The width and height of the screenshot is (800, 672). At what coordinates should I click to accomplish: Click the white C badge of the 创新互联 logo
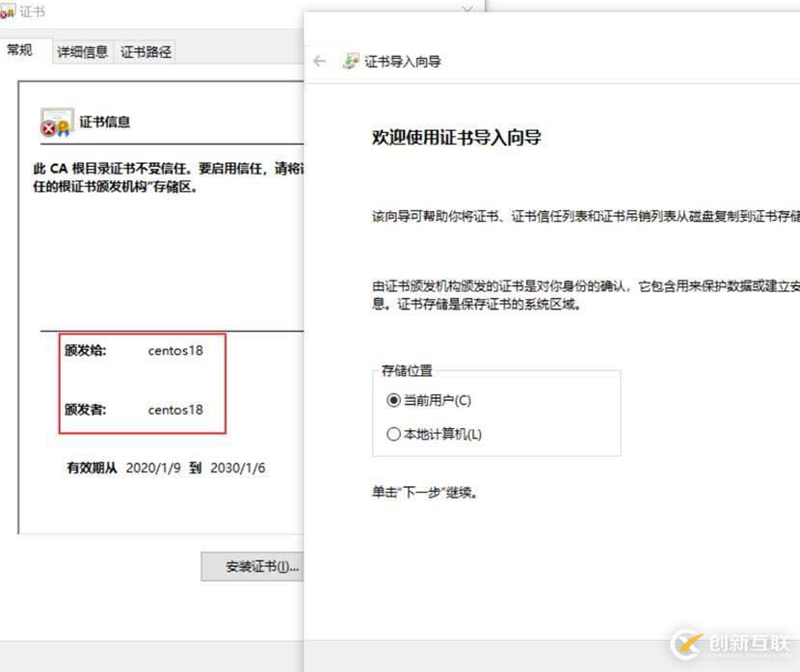(x=685, y=644)
